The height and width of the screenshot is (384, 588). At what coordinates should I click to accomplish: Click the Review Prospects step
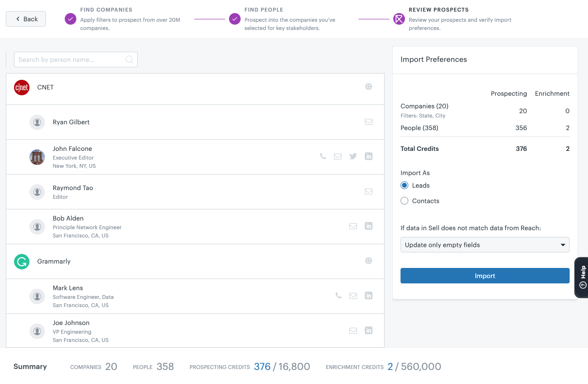[x=399, y=19]
